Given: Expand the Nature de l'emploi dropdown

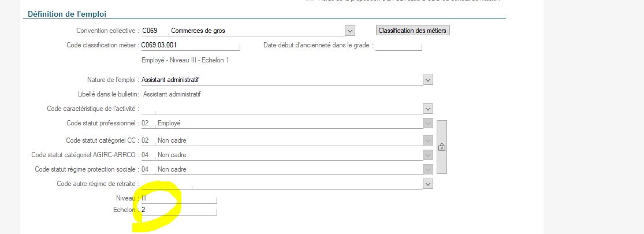Looking at the screenshot, I should 427,80.
